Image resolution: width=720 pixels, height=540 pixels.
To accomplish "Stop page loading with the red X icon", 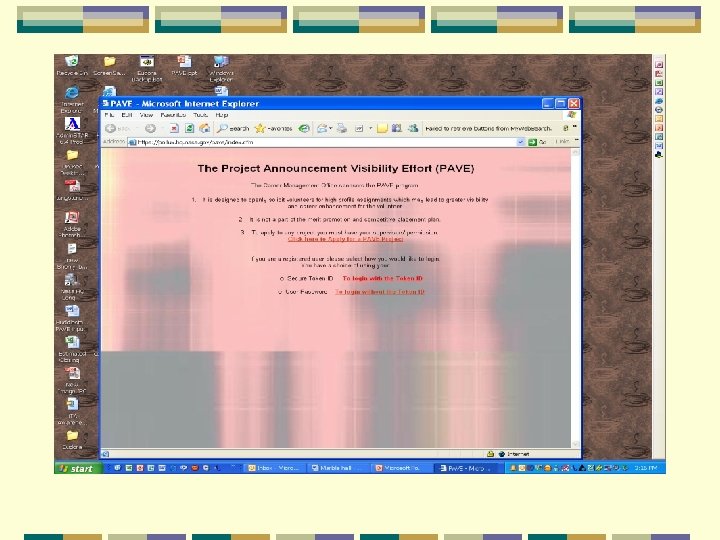I will point(174,129).
